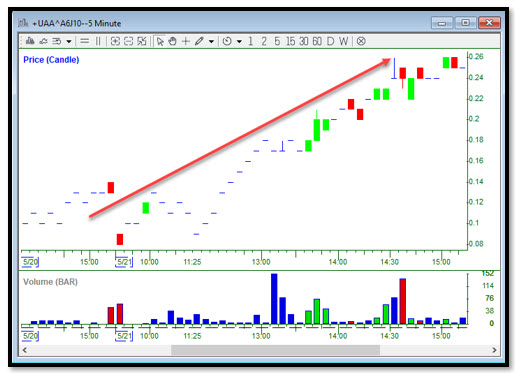Click the right scrollbar arrow
Viewport: 515px width, 373px height.
pos(494,350)
